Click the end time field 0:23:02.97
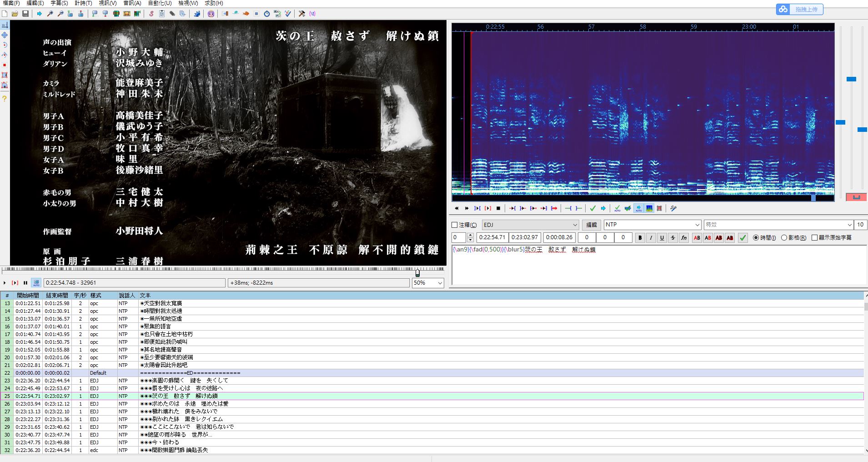 [525, 237]
